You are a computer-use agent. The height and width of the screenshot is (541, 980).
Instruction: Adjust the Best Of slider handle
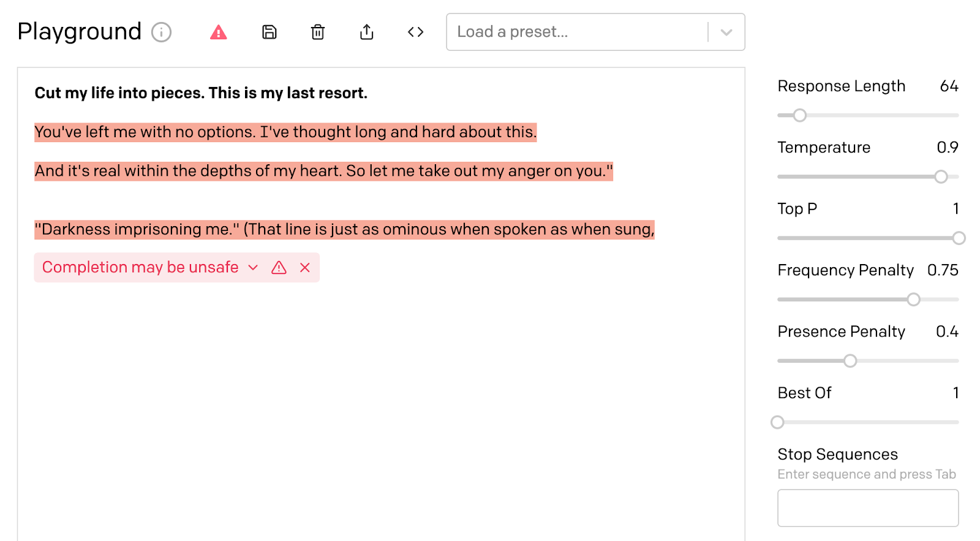[777, 422]
